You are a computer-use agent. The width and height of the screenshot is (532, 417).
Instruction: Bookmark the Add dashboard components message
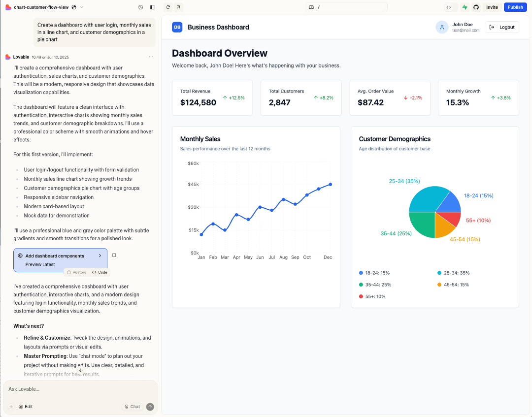click(x=114, y=256)
